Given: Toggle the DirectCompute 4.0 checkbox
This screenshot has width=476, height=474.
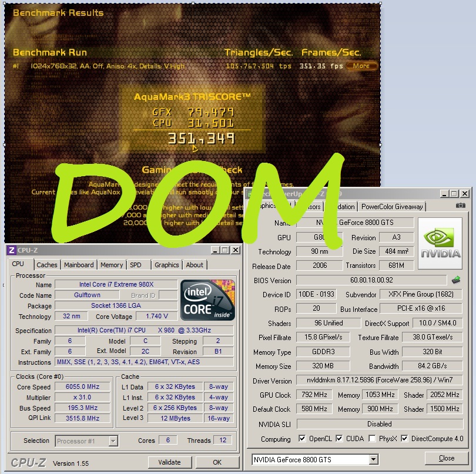Looking at the screenshot, I should pos(404,439).
